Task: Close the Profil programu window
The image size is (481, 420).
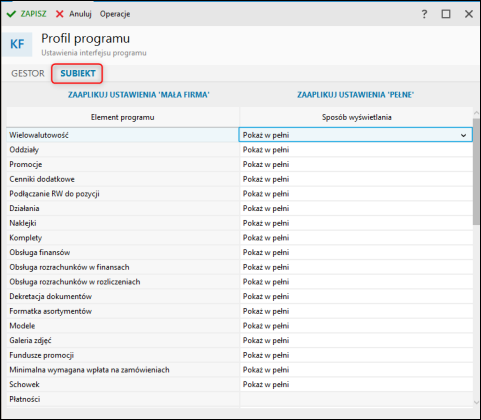Action: tap(469, 14)
